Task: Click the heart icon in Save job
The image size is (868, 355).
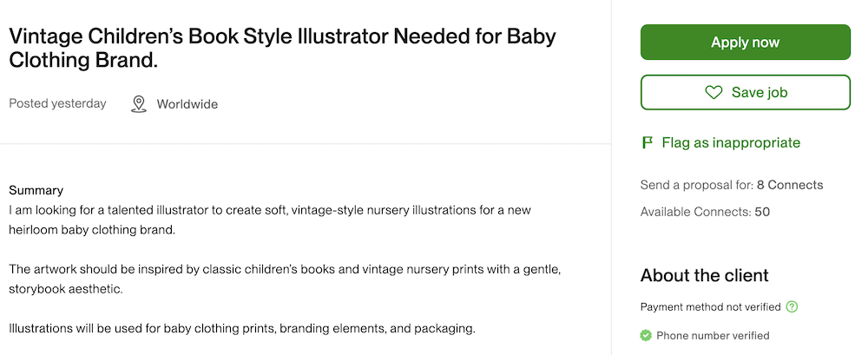Action: pos(713,92)
